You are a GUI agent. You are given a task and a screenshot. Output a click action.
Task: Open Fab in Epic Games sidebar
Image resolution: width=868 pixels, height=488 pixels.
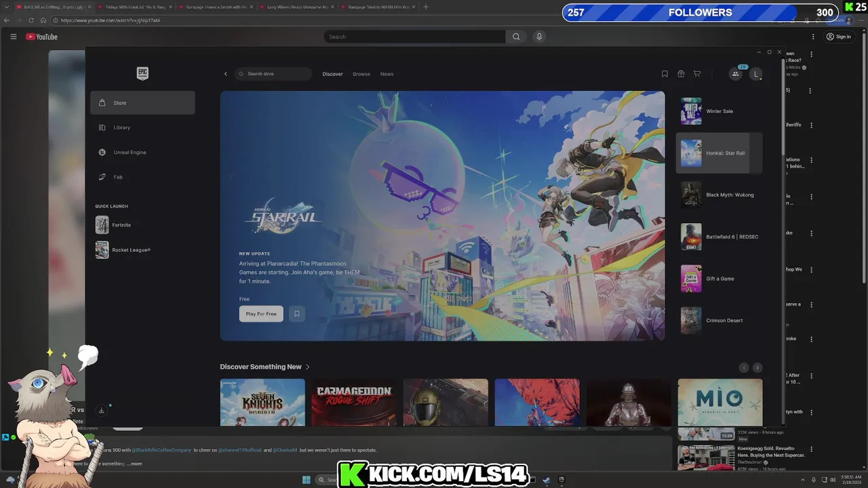(x=142, y=177)
